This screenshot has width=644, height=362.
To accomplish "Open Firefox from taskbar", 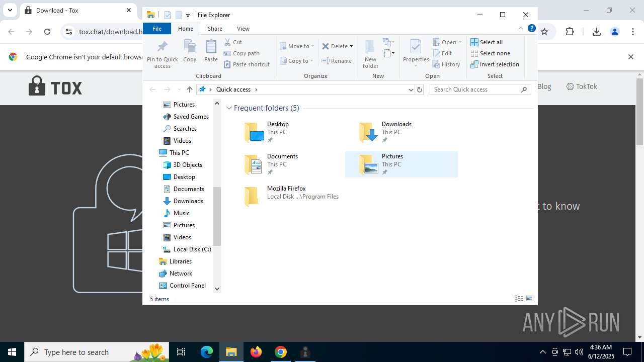I will 256,352.
